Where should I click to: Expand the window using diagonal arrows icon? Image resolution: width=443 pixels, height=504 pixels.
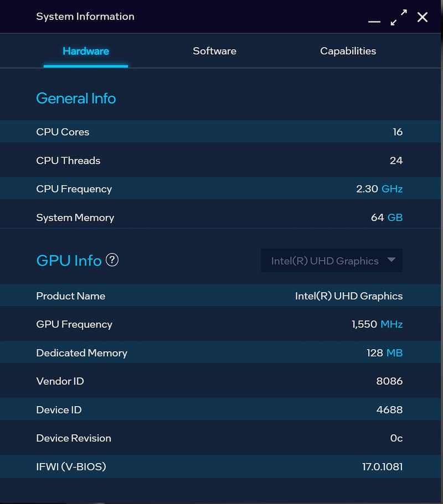[x=398, y=17]
